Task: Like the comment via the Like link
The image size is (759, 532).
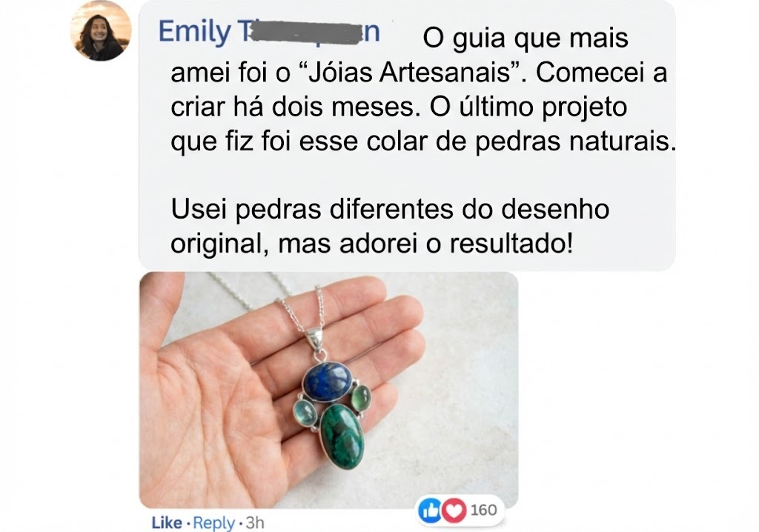Action: pos(167,523)
